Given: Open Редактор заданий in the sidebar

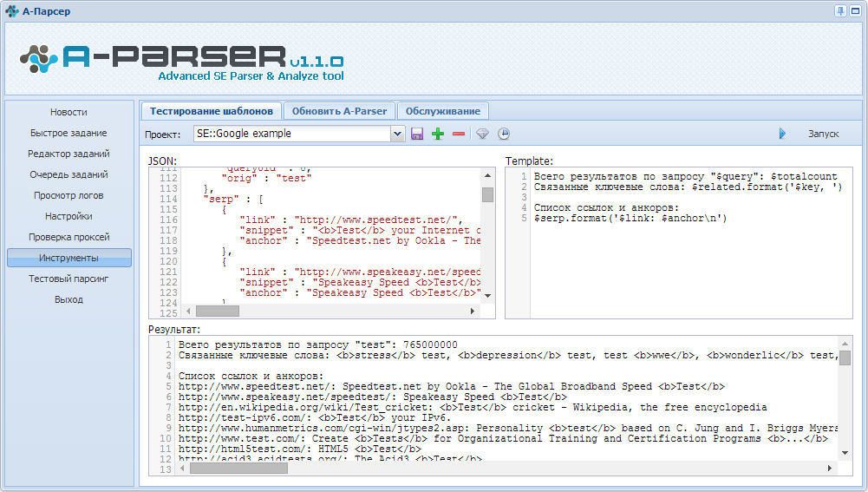Looking at the screenshot, I should coord(69,154).
